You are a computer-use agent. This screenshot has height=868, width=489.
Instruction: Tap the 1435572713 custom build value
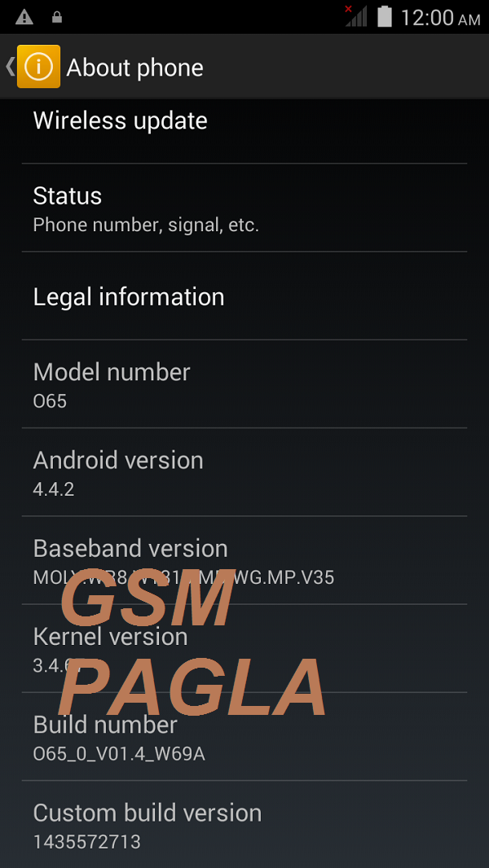point(87,841)
